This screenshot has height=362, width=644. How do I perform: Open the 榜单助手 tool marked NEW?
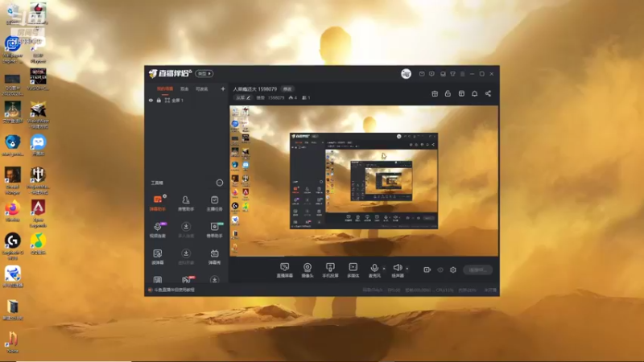(214, 230)
